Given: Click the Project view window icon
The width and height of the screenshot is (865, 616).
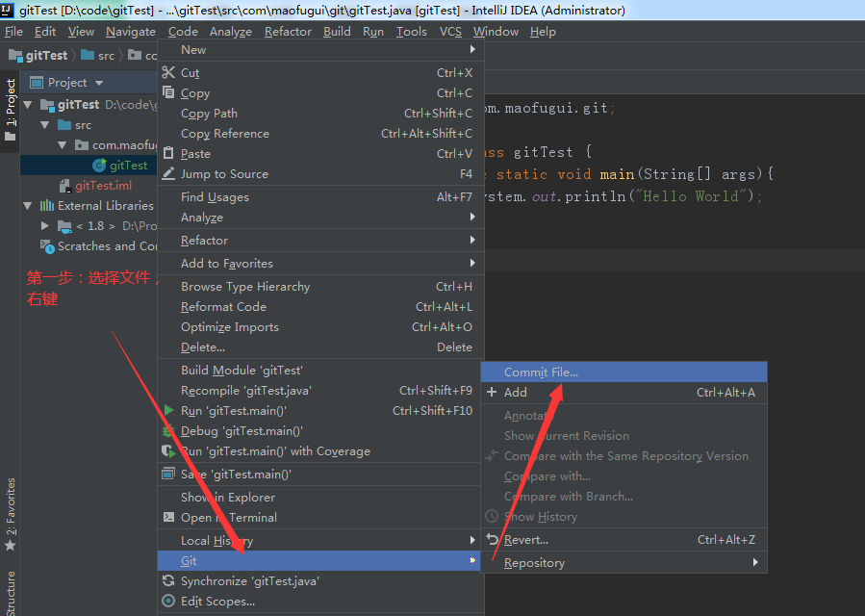Looking at the screenshot, I should coord(37,83).
